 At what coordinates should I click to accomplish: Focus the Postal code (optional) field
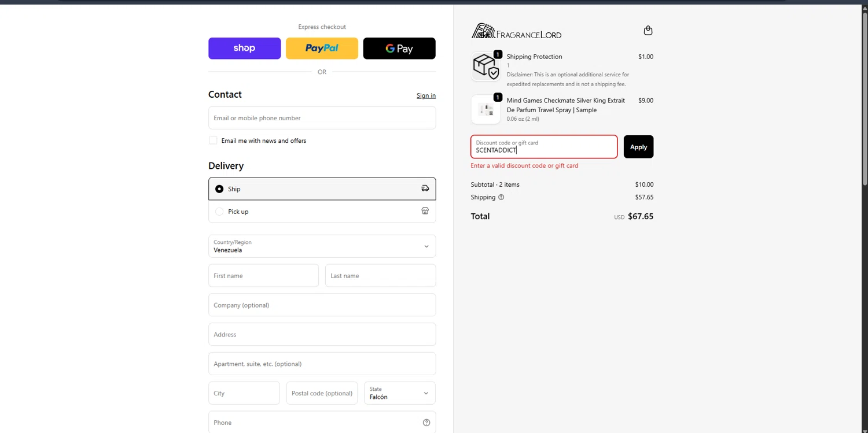322,393
